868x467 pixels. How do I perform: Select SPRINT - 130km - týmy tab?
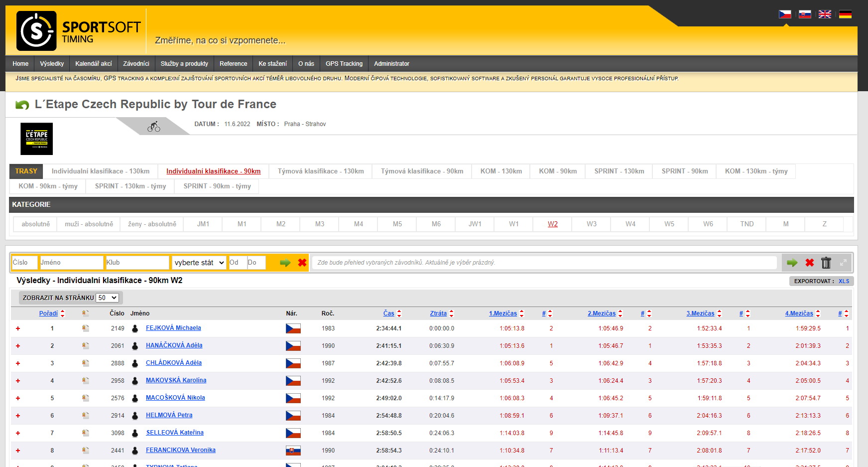(130, 186)
